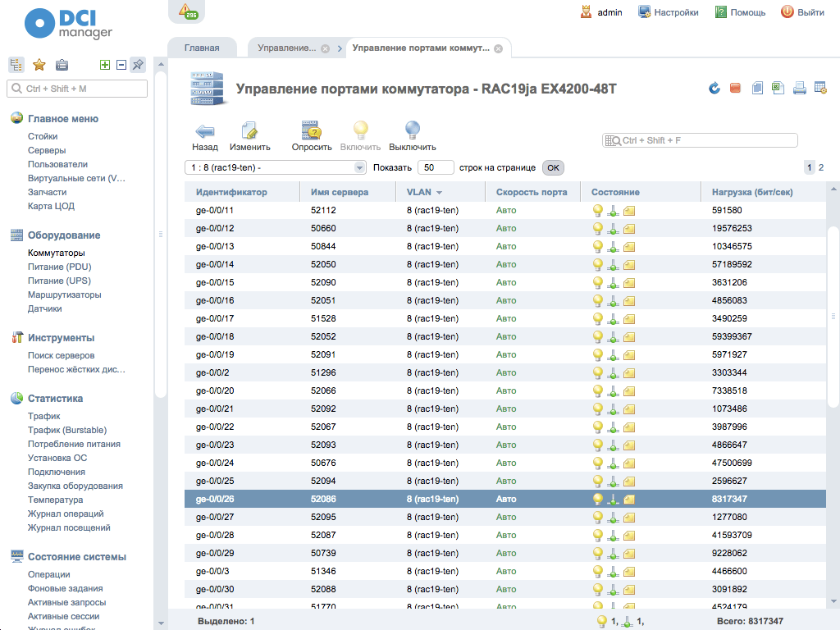Screen dimensions: 840x630
Task: Select the Выключить port action icon
Action: (412, 133)
